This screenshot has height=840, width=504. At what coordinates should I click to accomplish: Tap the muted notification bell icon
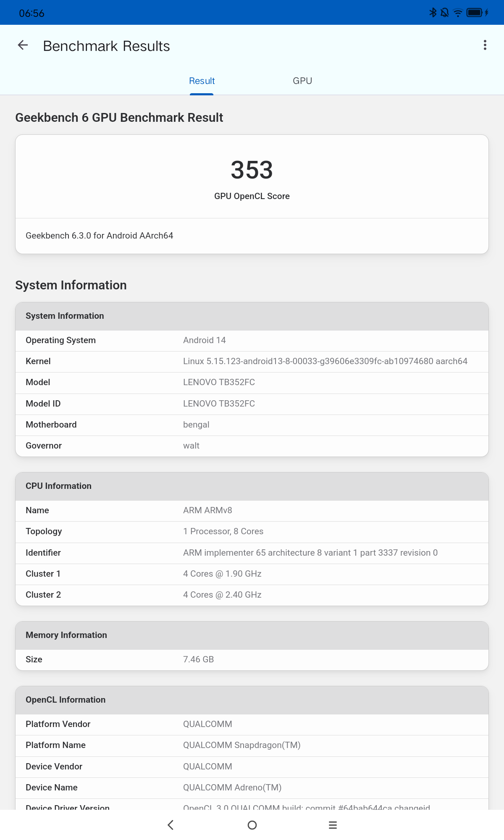coord(444,13)
